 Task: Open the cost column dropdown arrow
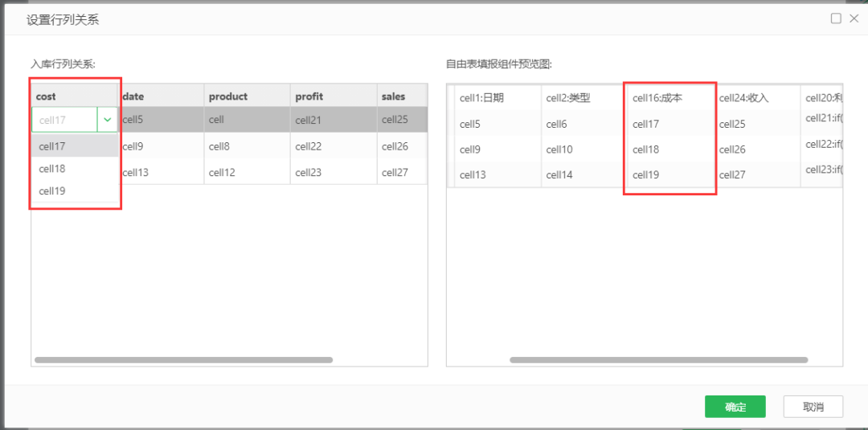108,119
